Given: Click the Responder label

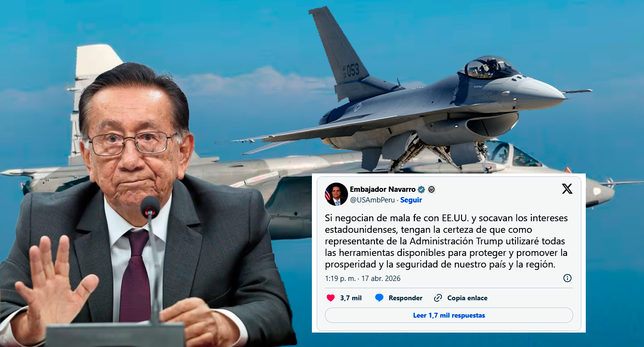Looking at the screenshot, I should 405,298.
